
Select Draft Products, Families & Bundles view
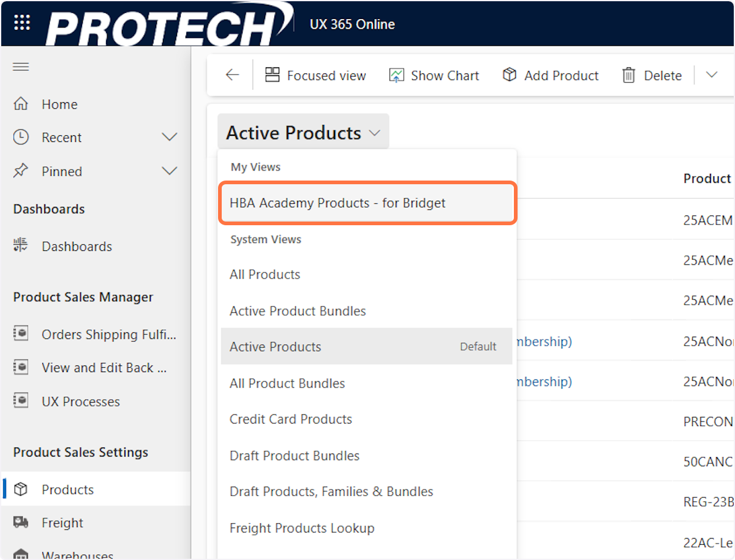tap(366, 491)
